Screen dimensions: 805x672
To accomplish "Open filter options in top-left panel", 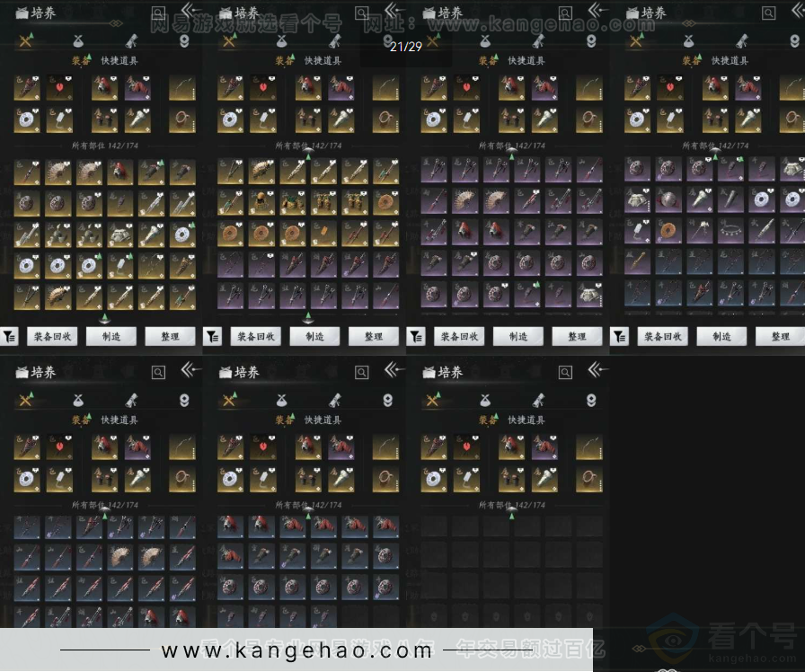I will click(9, 337).
